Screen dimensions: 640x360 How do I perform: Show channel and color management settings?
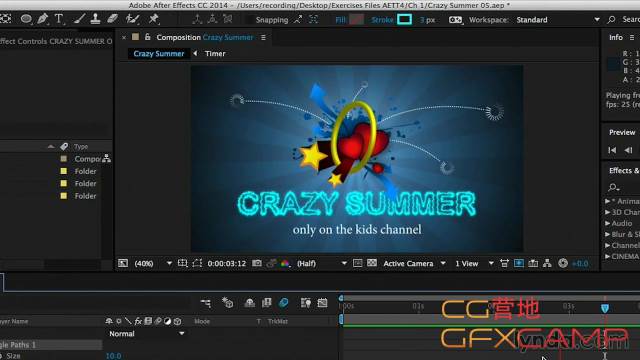(x=285, y=264)
